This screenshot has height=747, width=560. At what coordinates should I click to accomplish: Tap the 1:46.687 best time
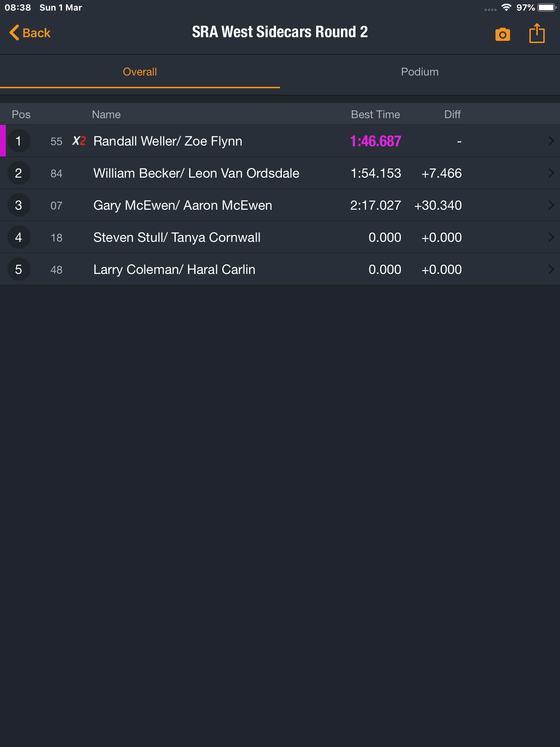click(x=376, y=141)
